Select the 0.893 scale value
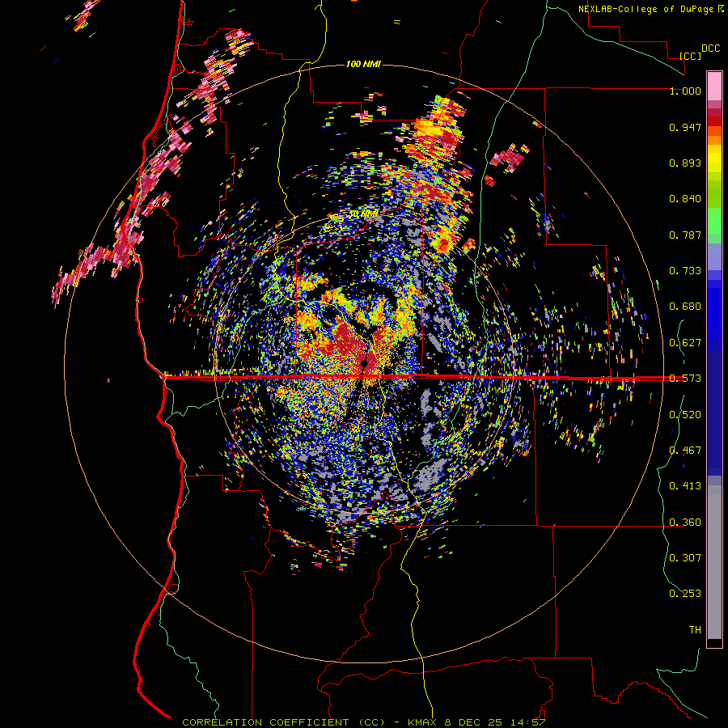 (685, 163)
